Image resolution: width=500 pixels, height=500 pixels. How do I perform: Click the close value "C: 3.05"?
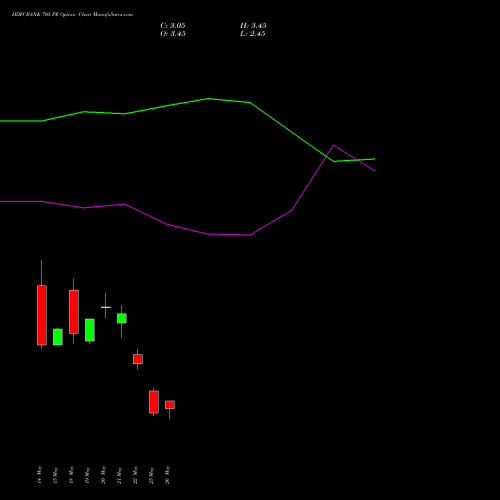[x=173, y=26]
